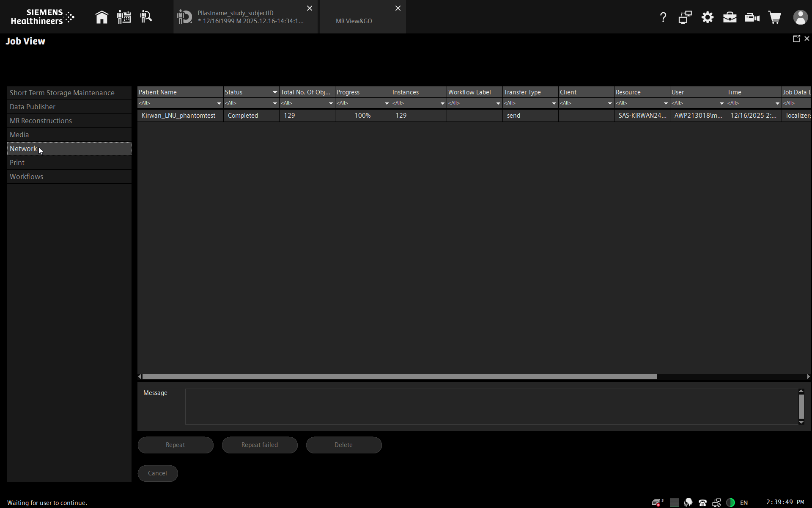Switch to the MR View&GO tab
The height and width of the screenshot is (508, 812).
point(363,17)
